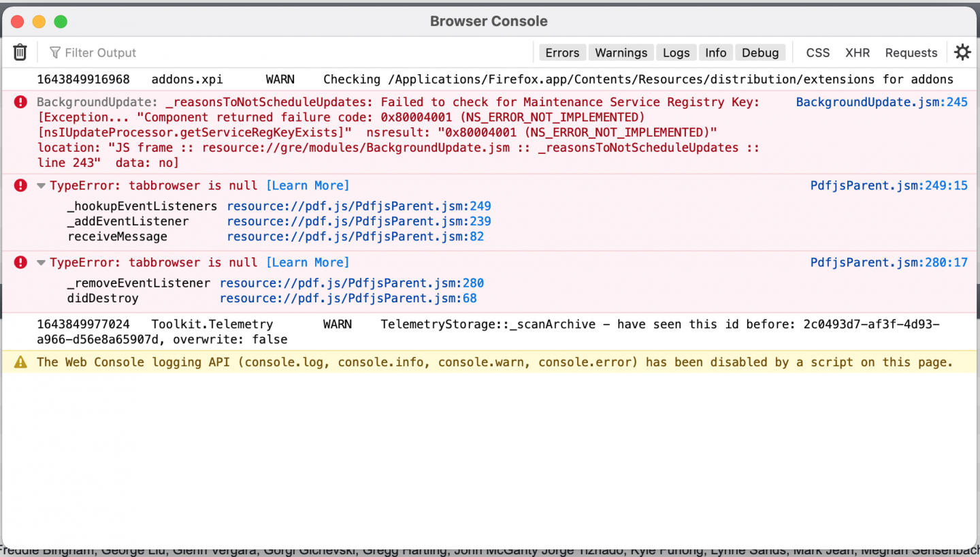Open didDestroy frame link PdfjsParent.jsm:68
Screen dimensions: 980x557
(x=348, y=298)
